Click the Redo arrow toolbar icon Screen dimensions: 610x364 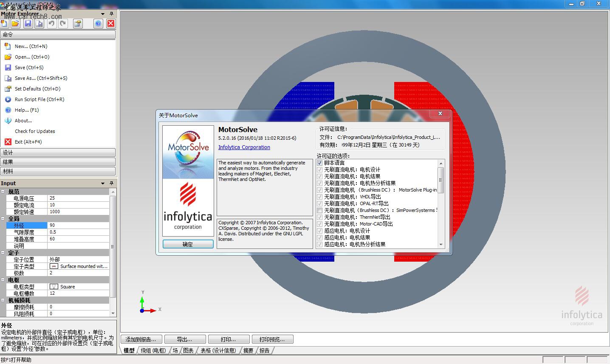point(63,23)
